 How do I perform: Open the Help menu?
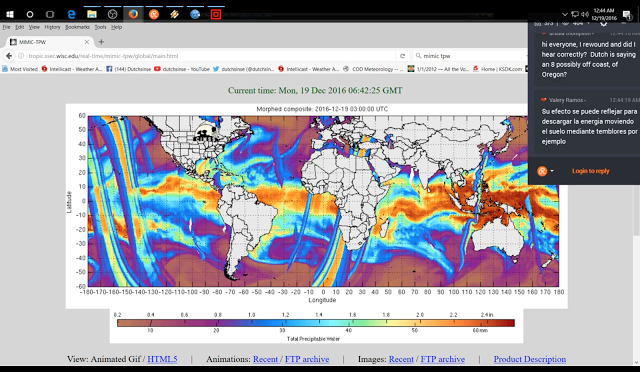pyautogui.click(x=116, y=27)
